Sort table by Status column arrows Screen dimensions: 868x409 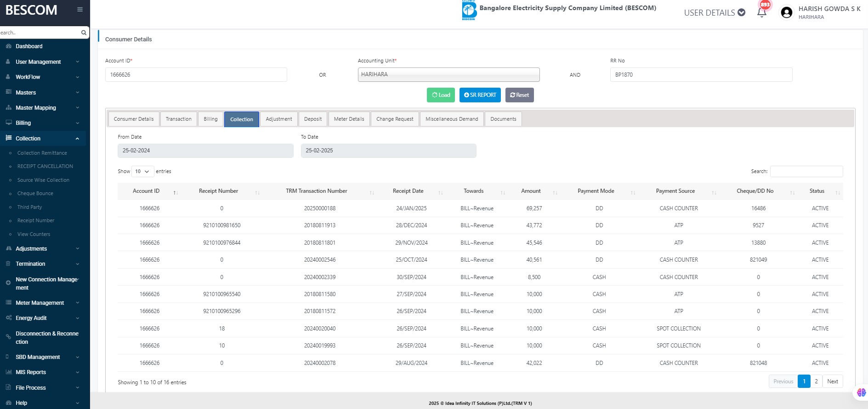(x=838, y=193)
